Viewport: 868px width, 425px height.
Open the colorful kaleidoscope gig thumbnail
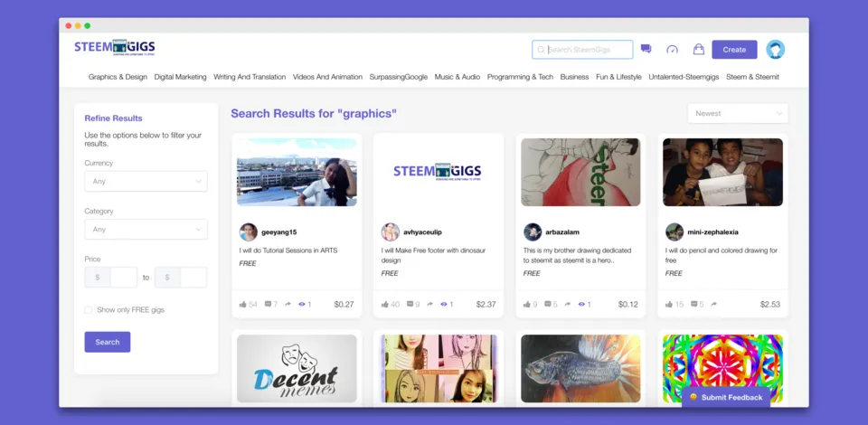point(723,369)
